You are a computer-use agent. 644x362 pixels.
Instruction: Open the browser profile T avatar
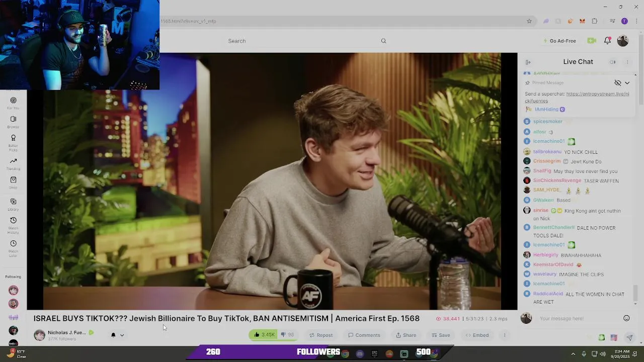(624, 21)
